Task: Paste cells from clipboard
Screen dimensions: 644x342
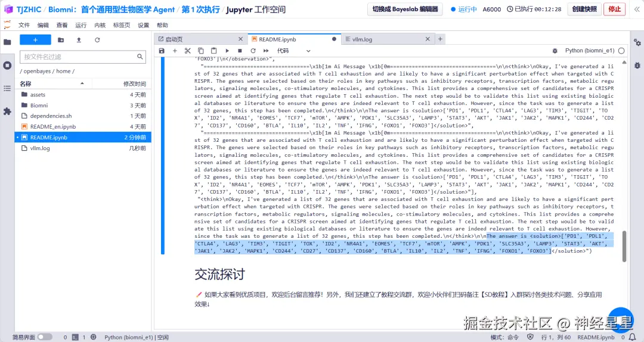Action: tap(213, 51)
